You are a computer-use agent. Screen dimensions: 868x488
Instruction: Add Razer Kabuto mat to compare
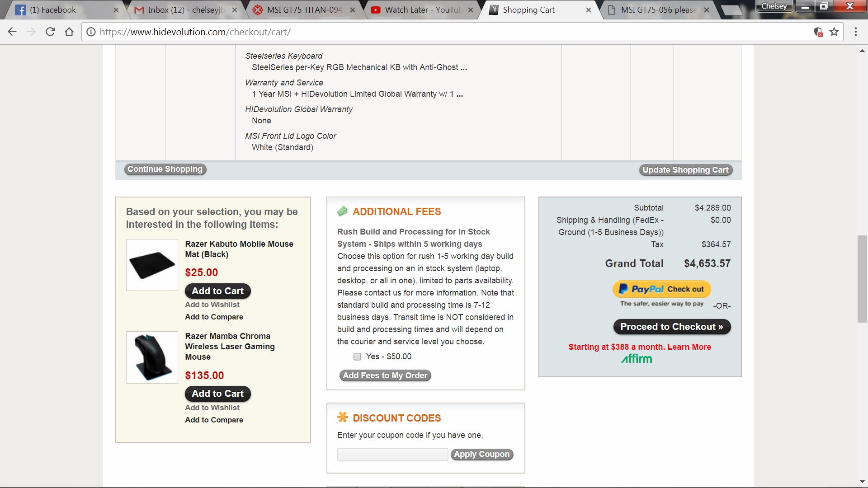point(214,317)
